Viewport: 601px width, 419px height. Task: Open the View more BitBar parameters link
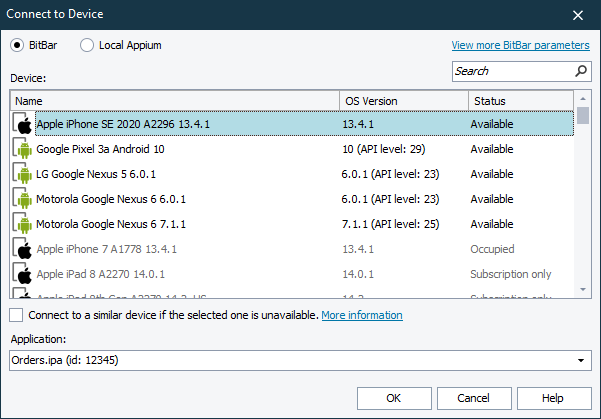tap(520, 45)
